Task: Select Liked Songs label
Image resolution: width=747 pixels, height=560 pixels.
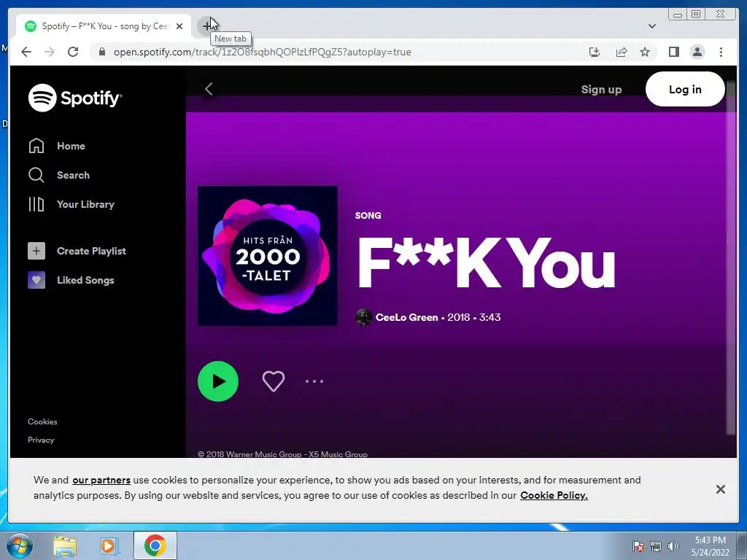Action: (85, 280)
